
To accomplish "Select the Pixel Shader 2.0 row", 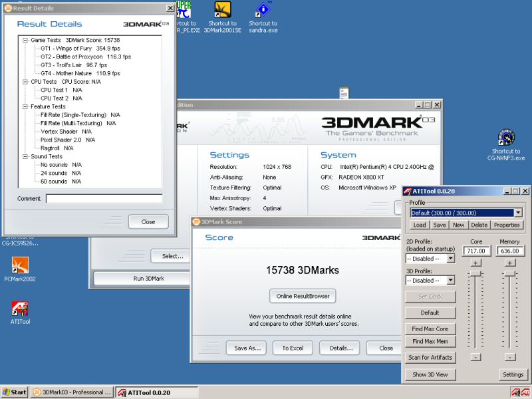I will pos(68,140).
